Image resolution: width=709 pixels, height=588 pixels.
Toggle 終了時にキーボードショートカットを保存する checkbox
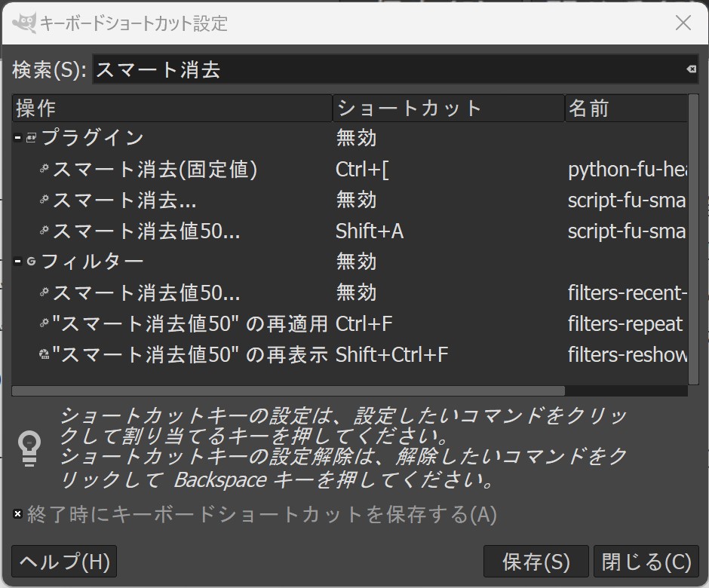coord(17,514)
